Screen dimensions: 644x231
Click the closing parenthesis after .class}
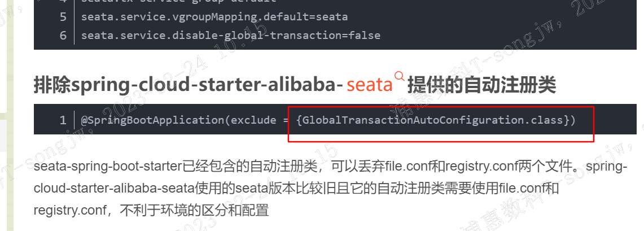click(572, 120)
